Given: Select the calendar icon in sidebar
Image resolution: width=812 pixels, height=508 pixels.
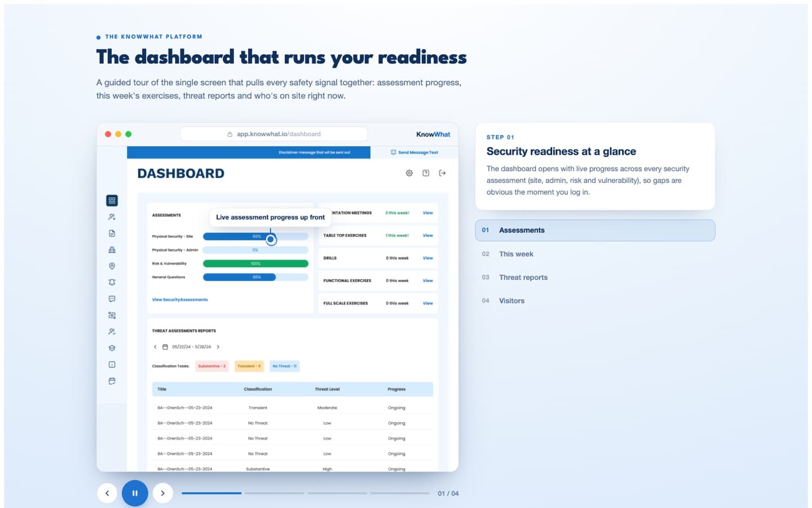Looking at the screenshot, I should 112,381.
